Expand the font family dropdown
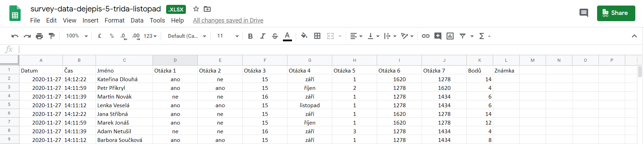 pos(187,36)
